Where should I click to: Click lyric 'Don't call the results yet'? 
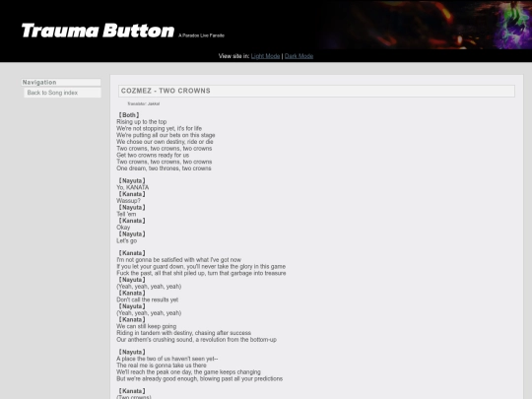pos(148,299)
